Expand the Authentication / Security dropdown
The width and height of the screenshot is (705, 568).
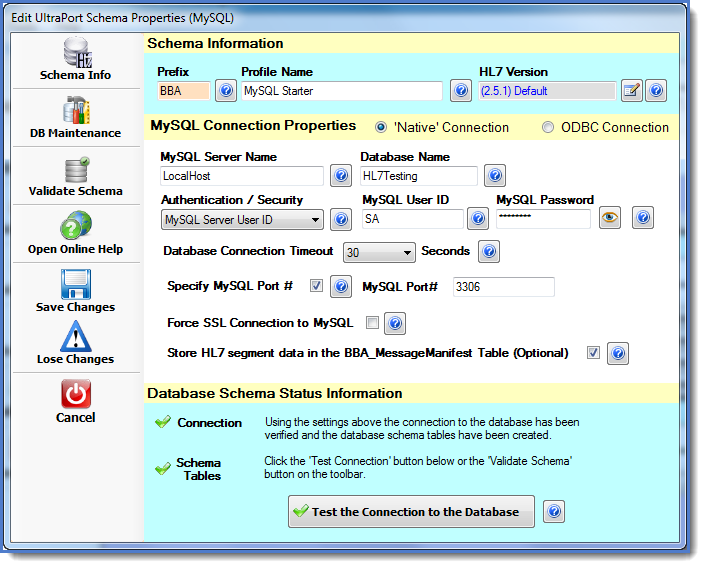point(242,220)
